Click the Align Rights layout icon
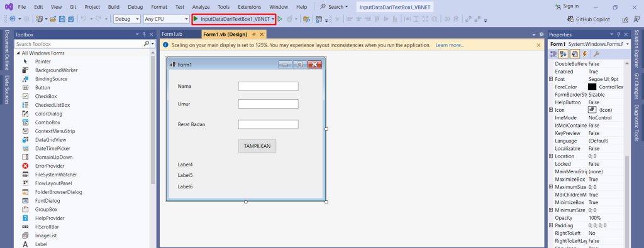The image size is (644, 248). pos(367,19)
